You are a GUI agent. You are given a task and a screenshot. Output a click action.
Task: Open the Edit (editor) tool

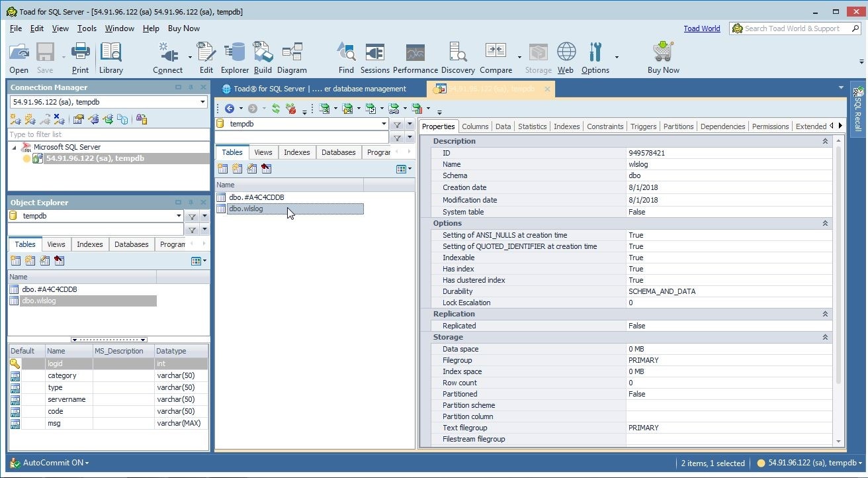click(206, 58)
